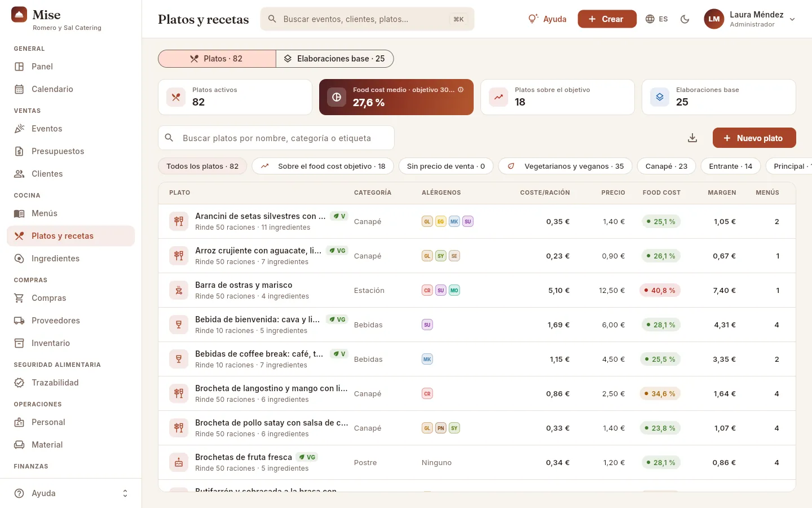Switch to Elaboraciones base · 25 tab

[335, 59]
